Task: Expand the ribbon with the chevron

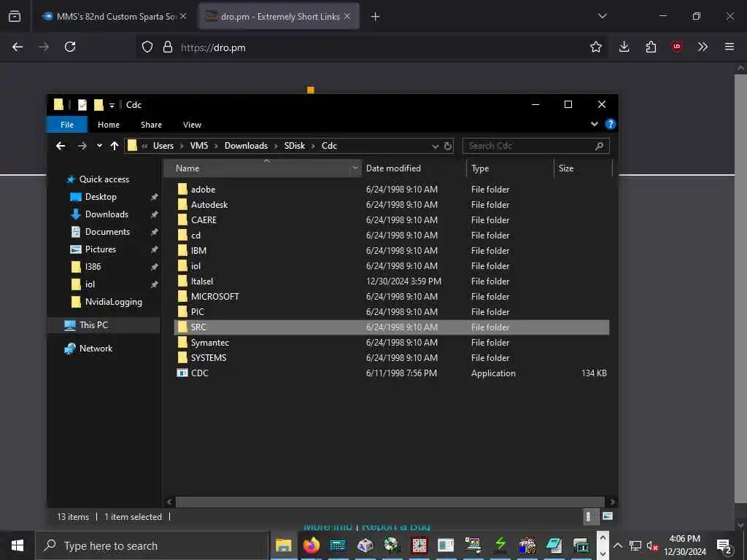Action: pyautogui.click(x=594, y=124)
